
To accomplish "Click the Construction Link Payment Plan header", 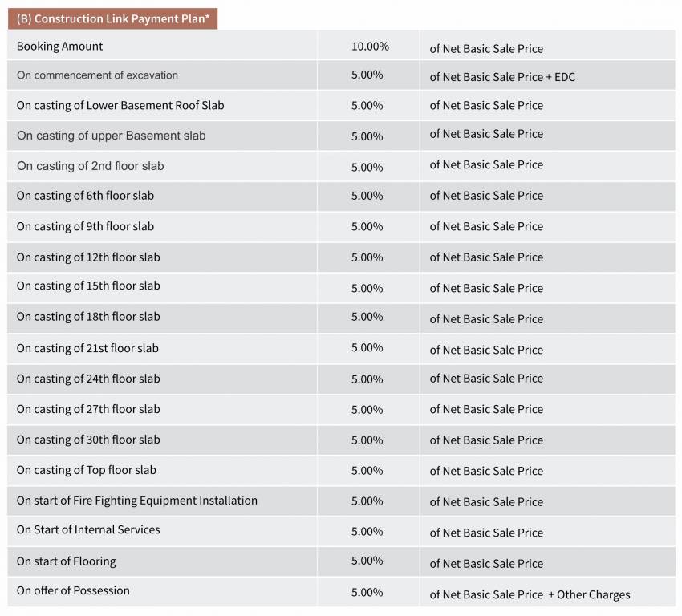I will pos(113,18).
